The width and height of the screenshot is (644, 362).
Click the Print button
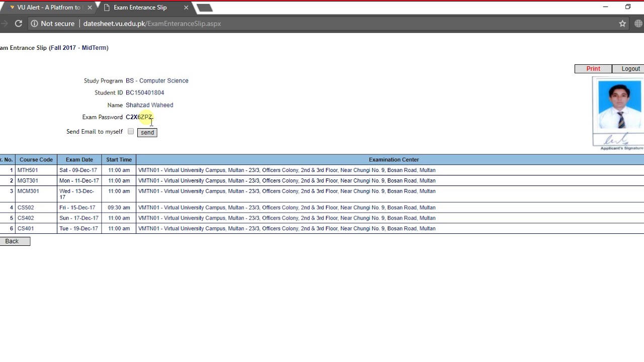[x=593, y=69]
